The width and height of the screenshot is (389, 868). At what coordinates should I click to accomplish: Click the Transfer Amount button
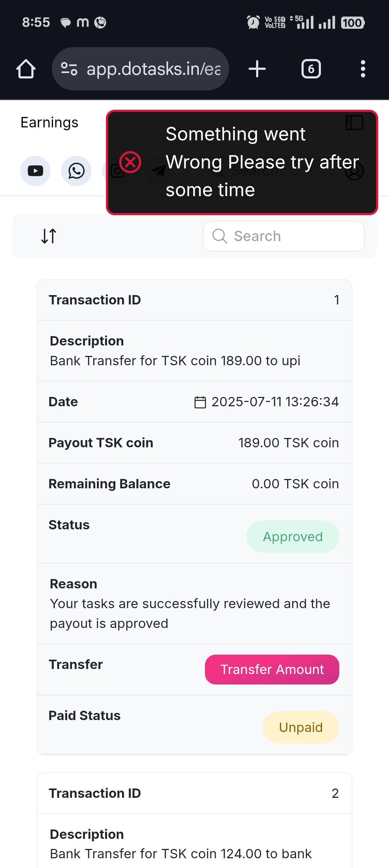tap(272, 669)
